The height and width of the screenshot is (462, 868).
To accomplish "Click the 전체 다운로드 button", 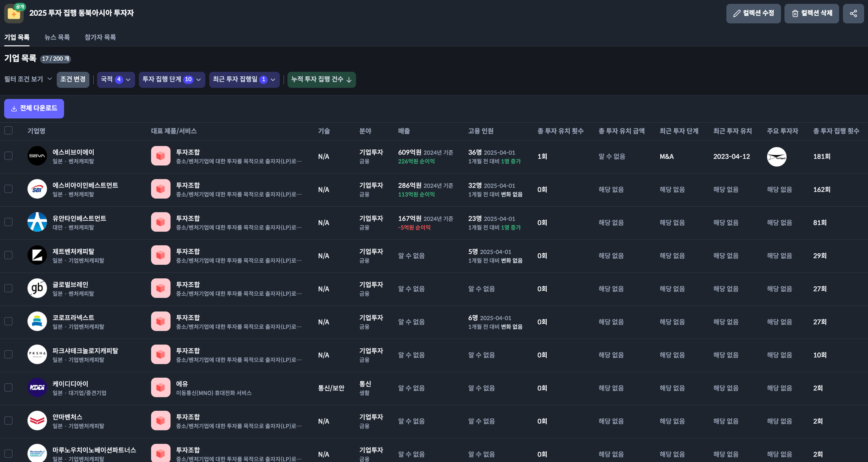I will click(x=34, y=109).
